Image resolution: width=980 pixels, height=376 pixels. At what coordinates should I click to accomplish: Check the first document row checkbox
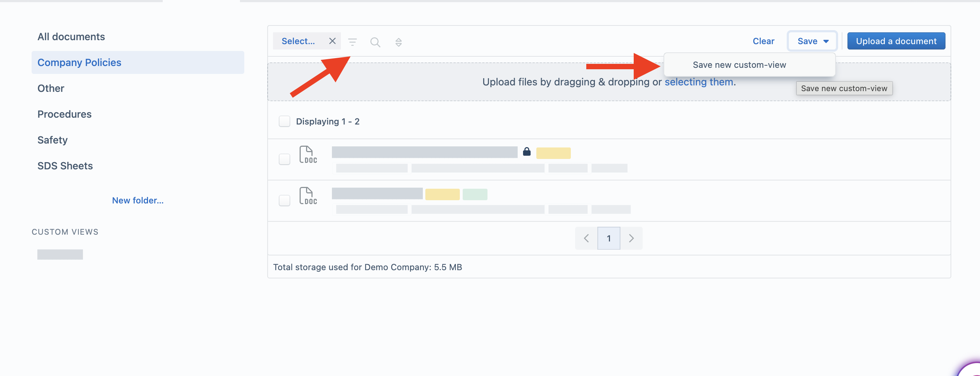coord(284,159)
